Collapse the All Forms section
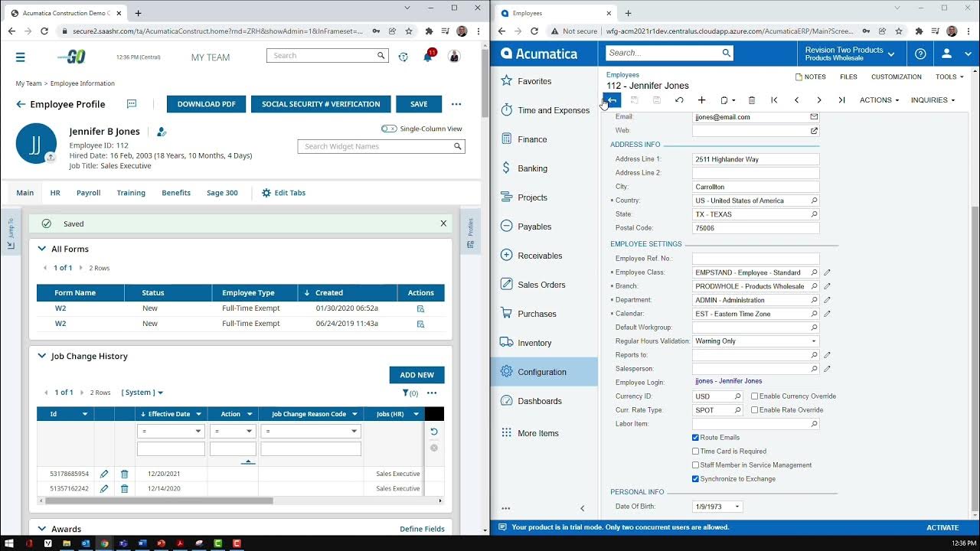Viewport: 980px width, 551px height. point(41,249)
